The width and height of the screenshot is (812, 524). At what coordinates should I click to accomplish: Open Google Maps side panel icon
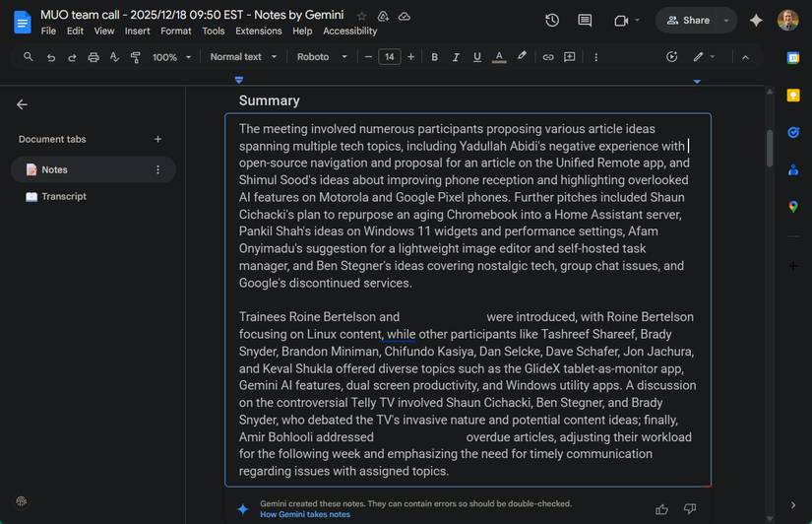(793, 206)
